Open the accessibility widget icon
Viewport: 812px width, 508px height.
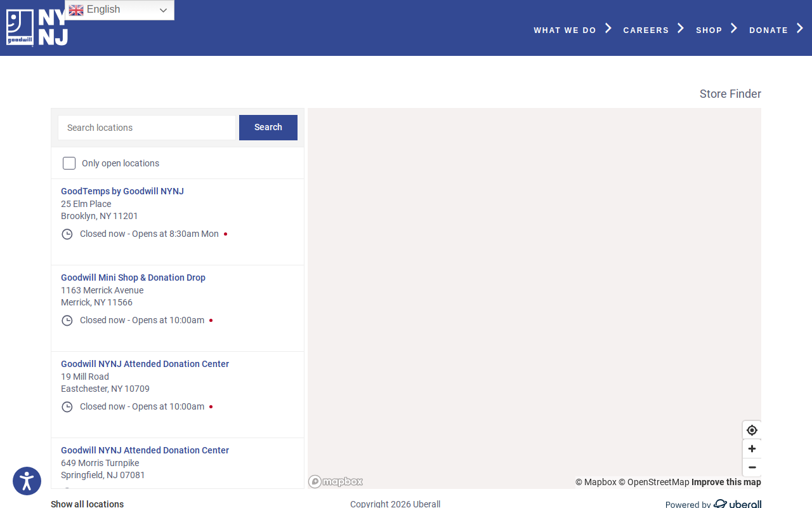(27, 481)
